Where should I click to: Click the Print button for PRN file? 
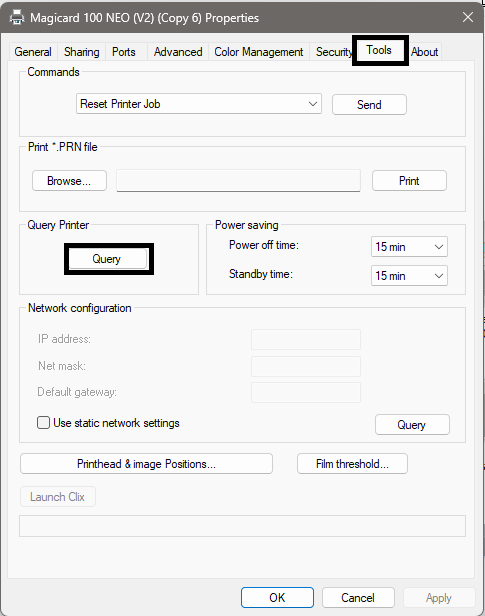click(409, 181)
